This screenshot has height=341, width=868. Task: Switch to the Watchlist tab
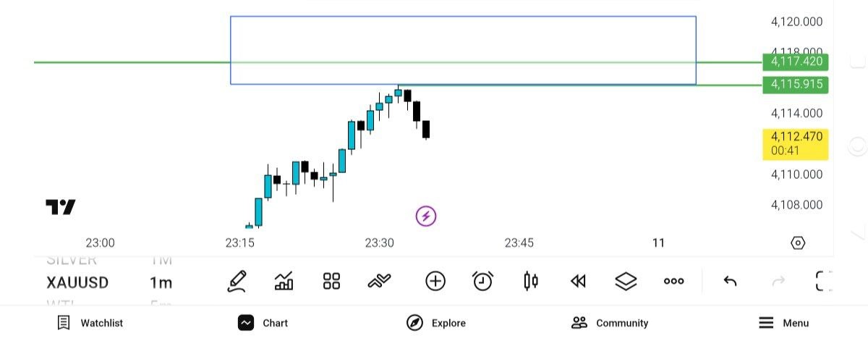[90, 323]
